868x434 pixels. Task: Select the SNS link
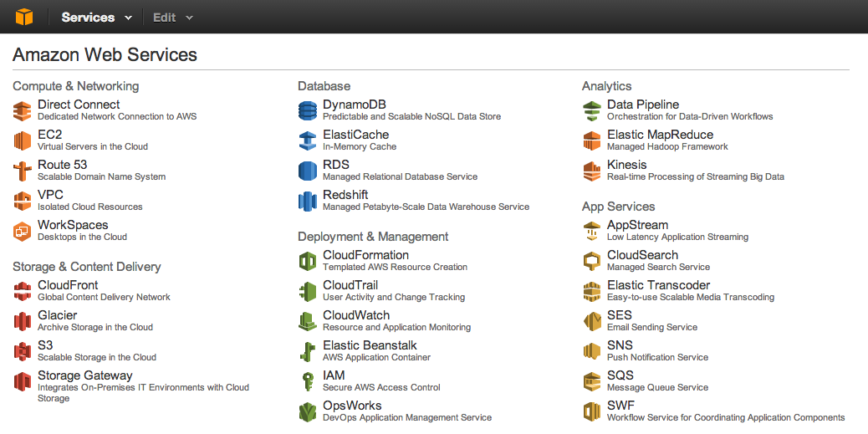coord(620,345)
